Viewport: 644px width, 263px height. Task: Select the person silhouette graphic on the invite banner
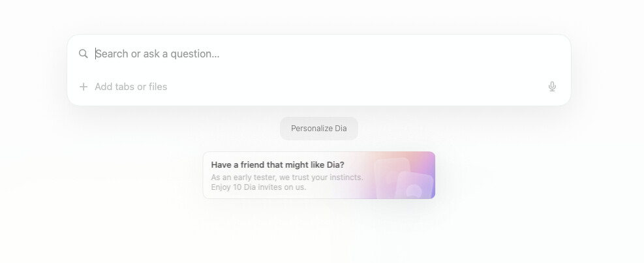pos(414,191)
